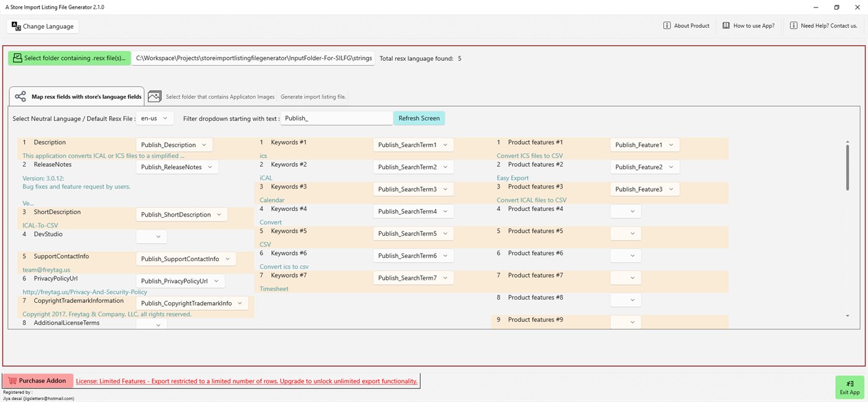The height and width of the screenshot is (402, 868).
Task: Click the image icon on Application Images tab
Action: pyautogui.click(x=155, y=97)
